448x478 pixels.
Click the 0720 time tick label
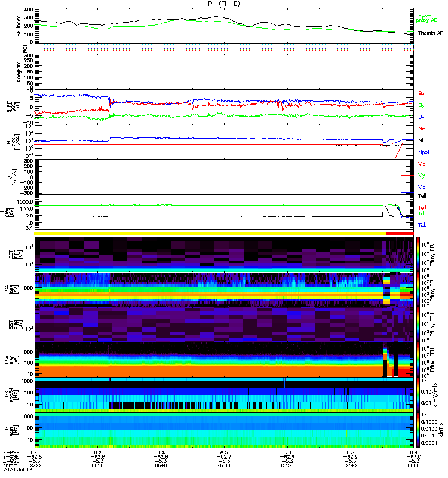287,465
